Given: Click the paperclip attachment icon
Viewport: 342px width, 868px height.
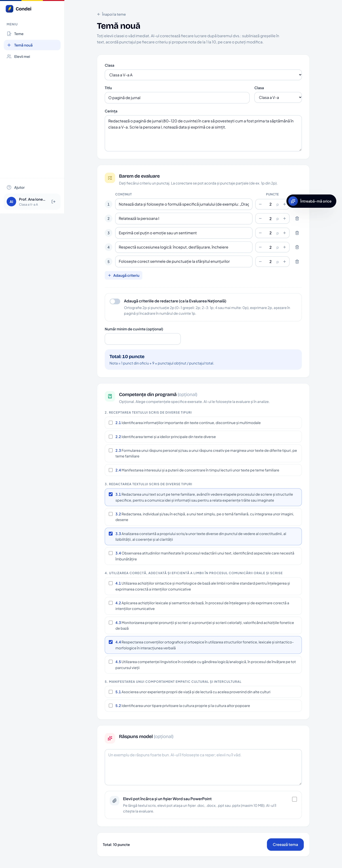Looking at the screenshot, I should coord(115,801).
